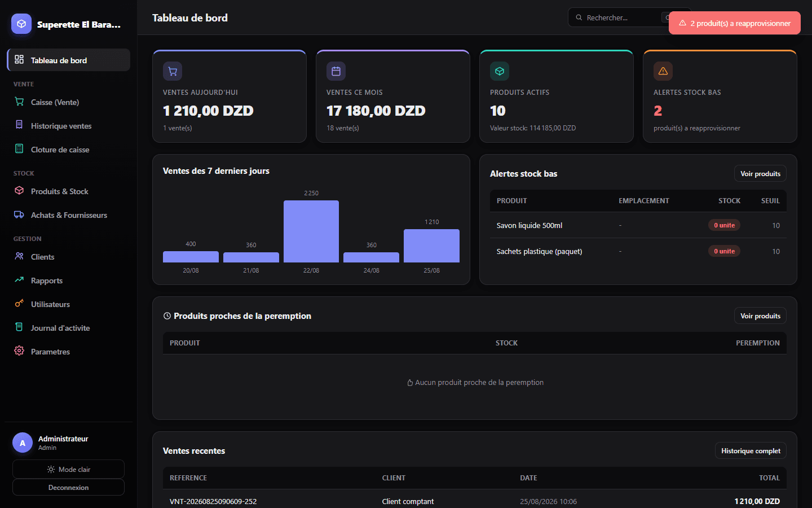The height and width of the screenshot is (508, 812).
Task: Click the Clients people icon
Action: (x=19, y=256)
